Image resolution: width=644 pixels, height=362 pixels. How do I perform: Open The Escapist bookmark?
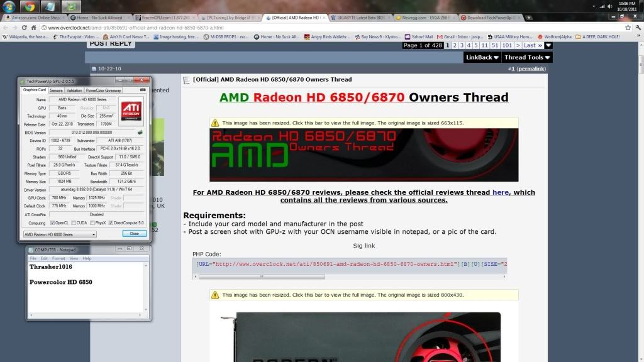75,36
